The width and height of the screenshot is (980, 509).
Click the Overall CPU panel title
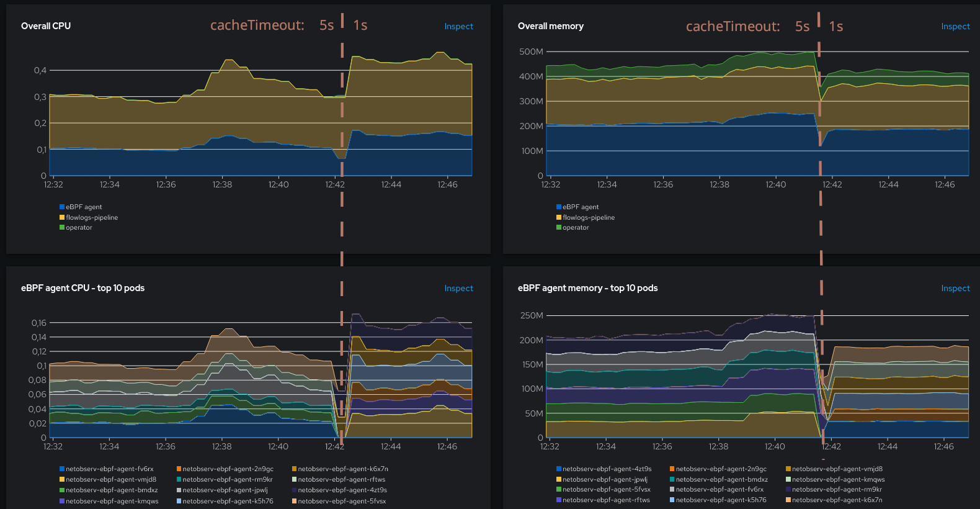(46, 26)
